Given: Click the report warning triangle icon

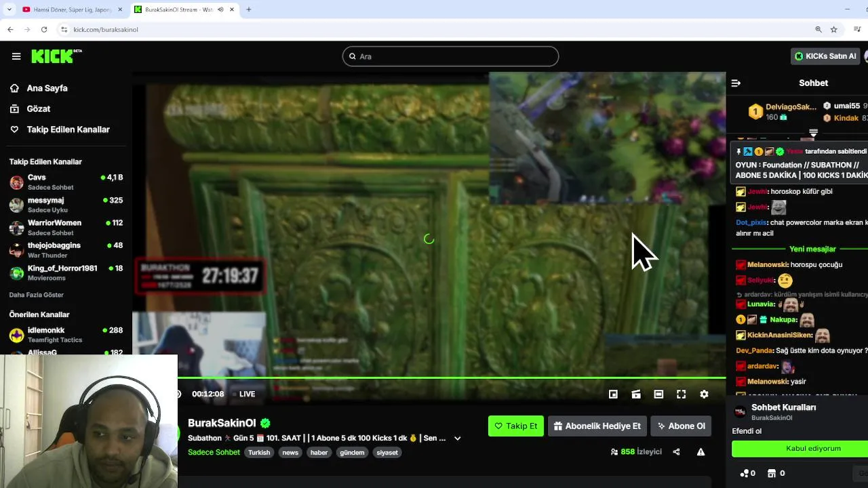Looking at the screenshot, I should point(701,452).
